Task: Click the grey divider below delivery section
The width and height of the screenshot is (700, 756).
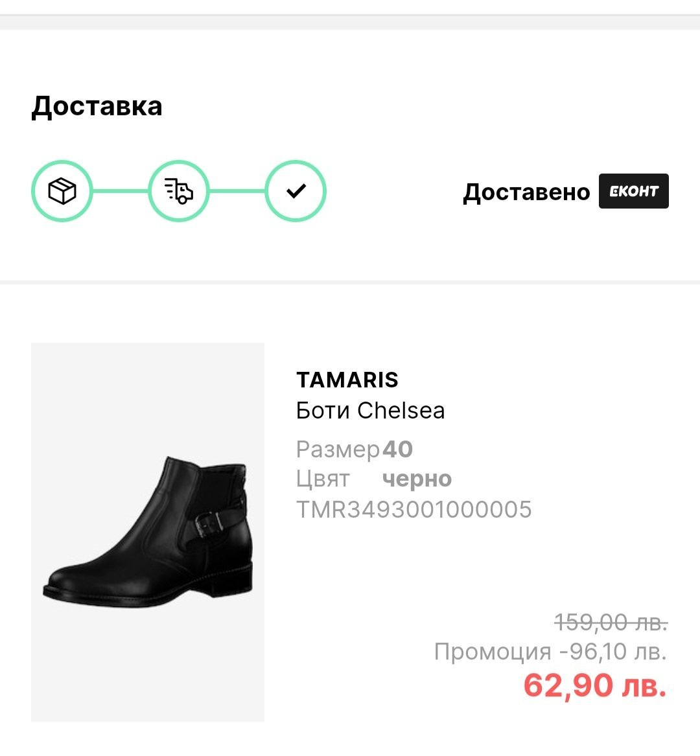Action: [x=350, y=282]
